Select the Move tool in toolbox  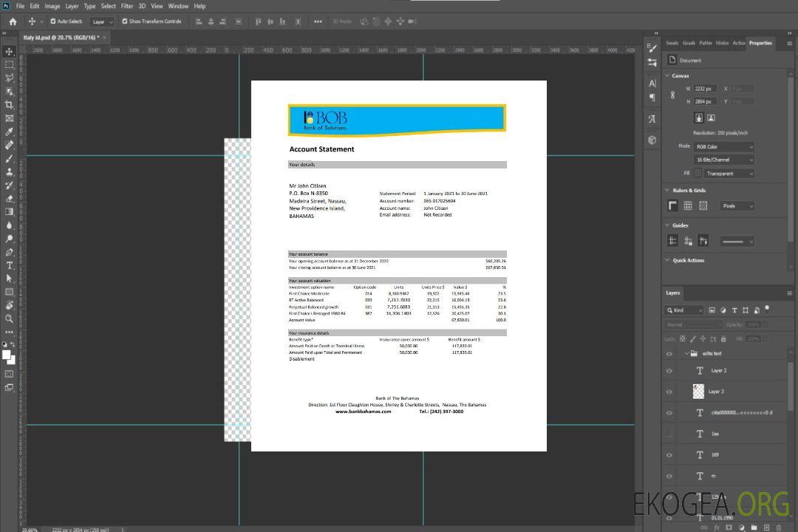tap(9, 52)
